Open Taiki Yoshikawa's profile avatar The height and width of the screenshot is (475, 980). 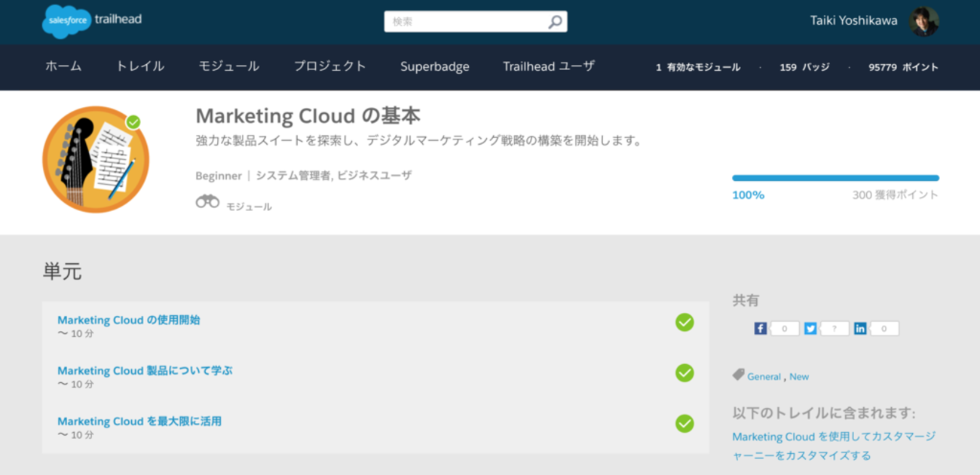[923, 21]
